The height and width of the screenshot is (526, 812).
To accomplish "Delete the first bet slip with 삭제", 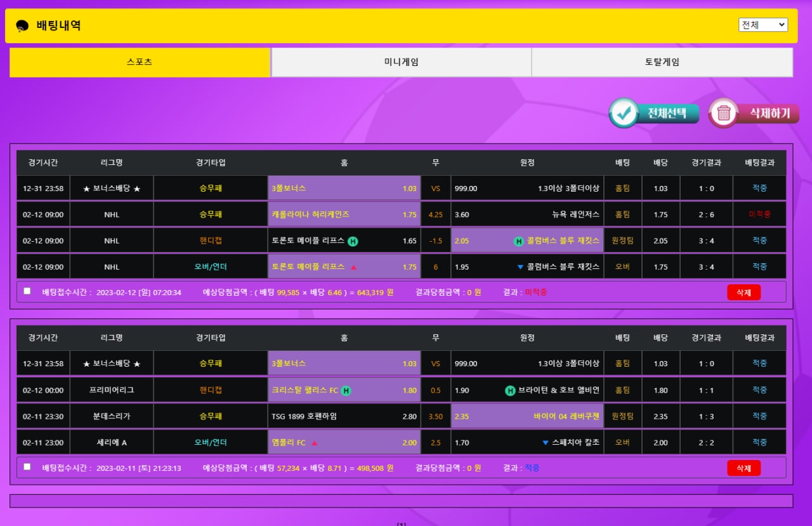I will click(x=743, y=293).
